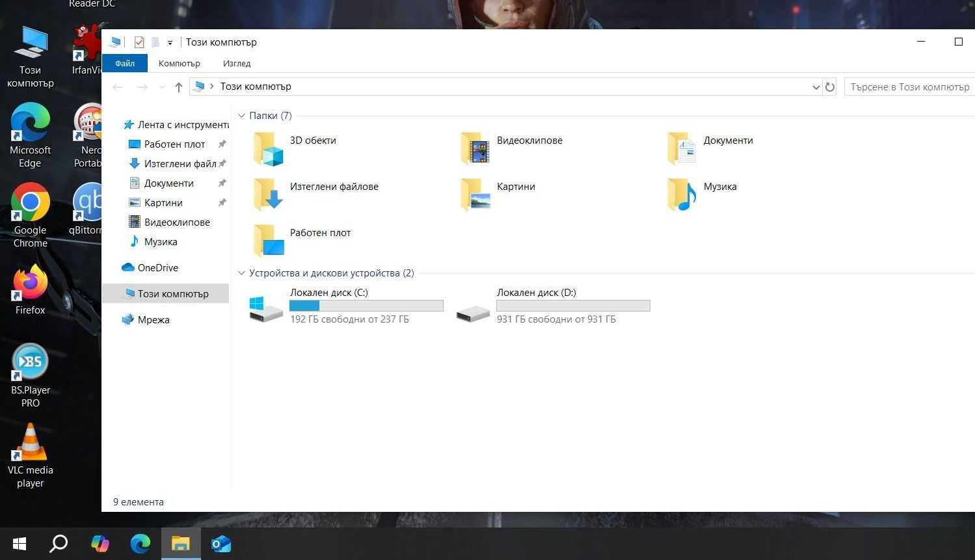
Task: Expand the address bar history dropdown
Action: point(816,87)
